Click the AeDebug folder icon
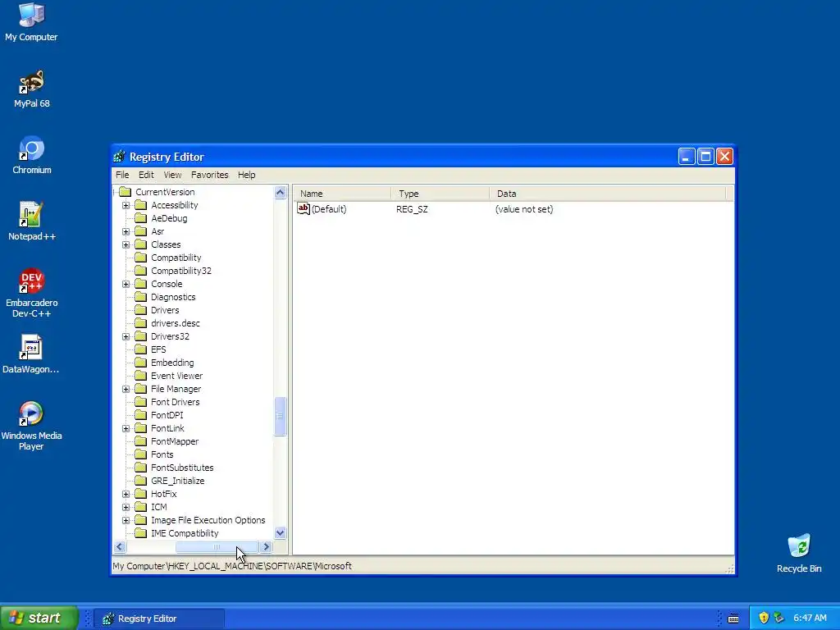840x630 pixels. [x=140, y=218]
